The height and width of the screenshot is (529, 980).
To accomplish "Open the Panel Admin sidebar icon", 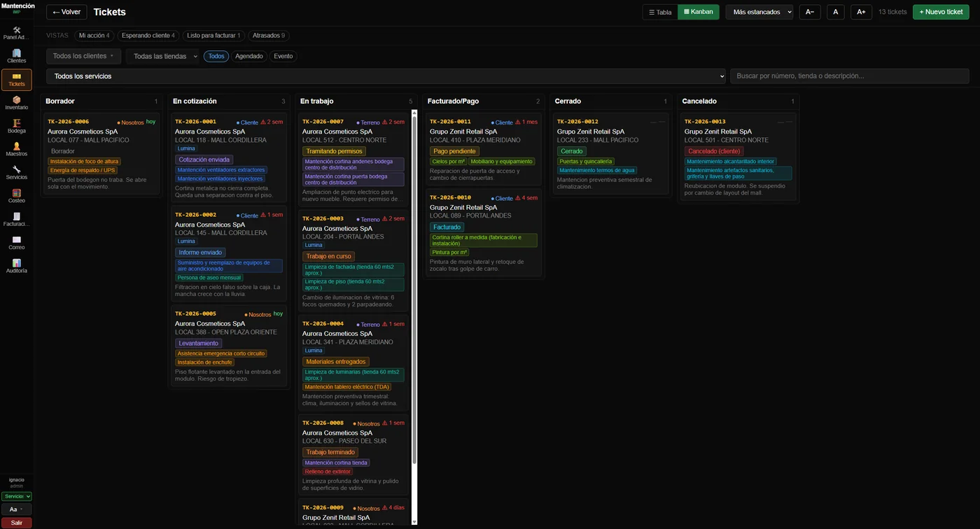I will pyautogui.click(x=17, y=33).
